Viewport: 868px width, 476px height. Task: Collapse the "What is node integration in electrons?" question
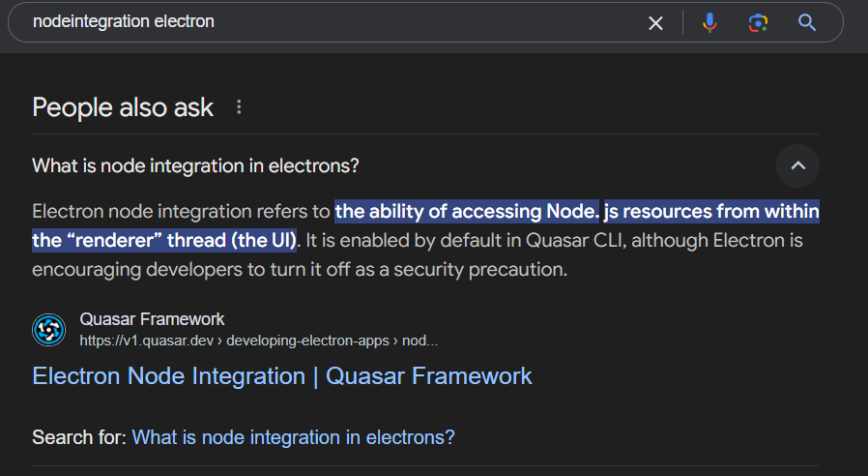195,165
